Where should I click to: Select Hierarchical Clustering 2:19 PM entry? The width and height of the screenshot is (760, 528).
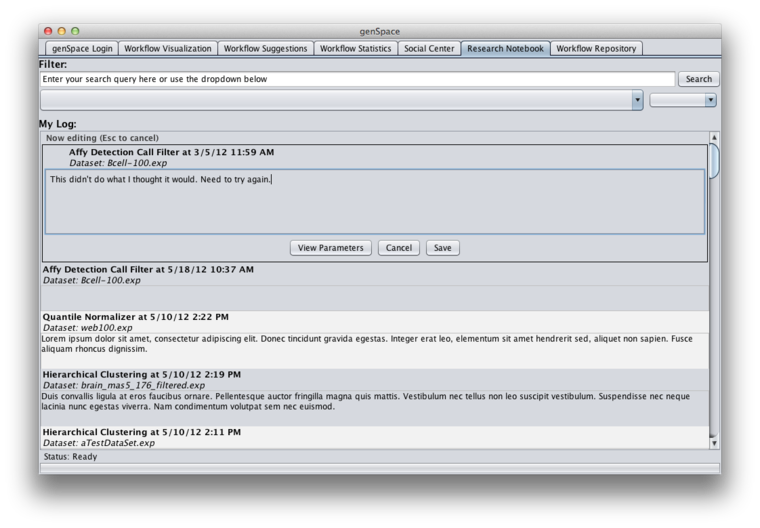click(x=375, y=397)
